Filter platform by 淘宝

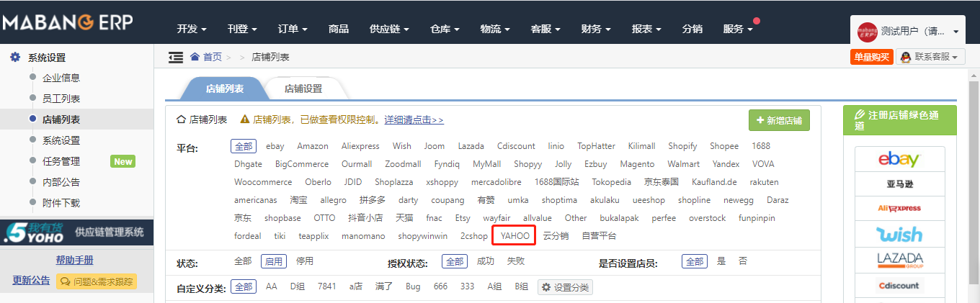[298, 200]
